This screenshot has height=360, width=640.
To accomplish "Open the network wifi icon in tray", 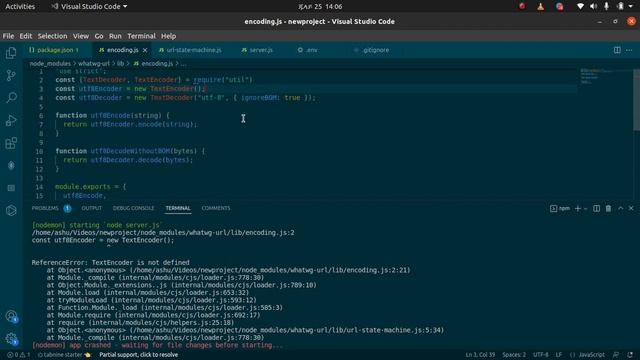I will click(x=580, y=7).
